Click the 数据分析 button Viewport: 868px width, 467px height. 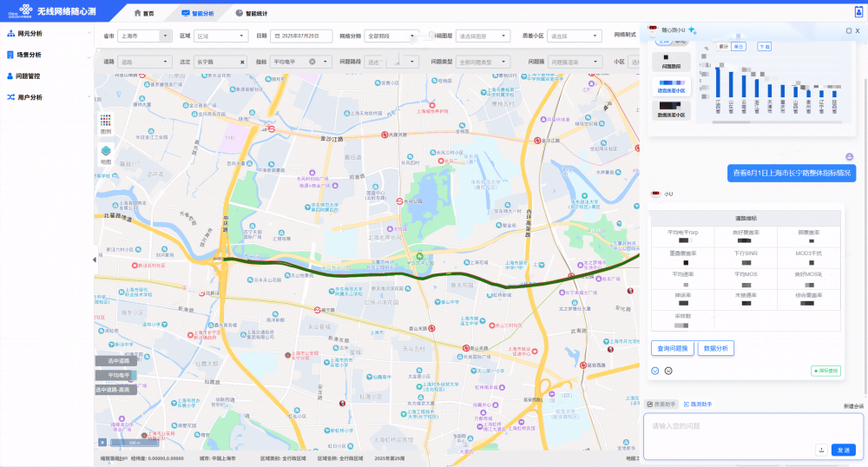tap(716, 348)
